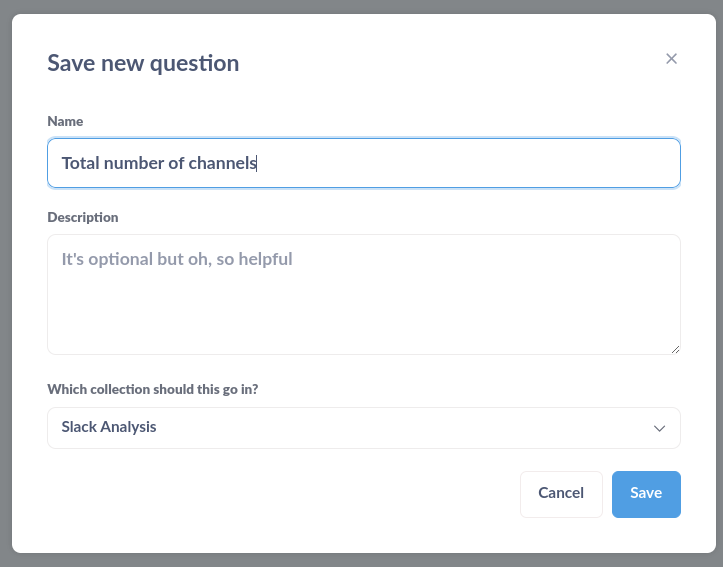
Task: Open the Slack Analysis collection picker
Action: 364,428
